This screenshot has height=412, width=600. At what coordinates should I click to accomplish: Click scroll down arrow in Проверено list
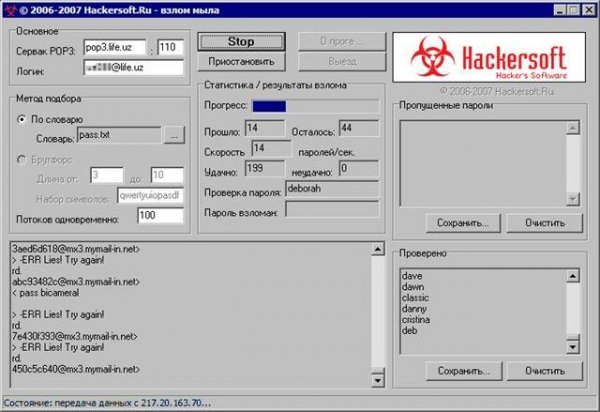tap(573, 347)
